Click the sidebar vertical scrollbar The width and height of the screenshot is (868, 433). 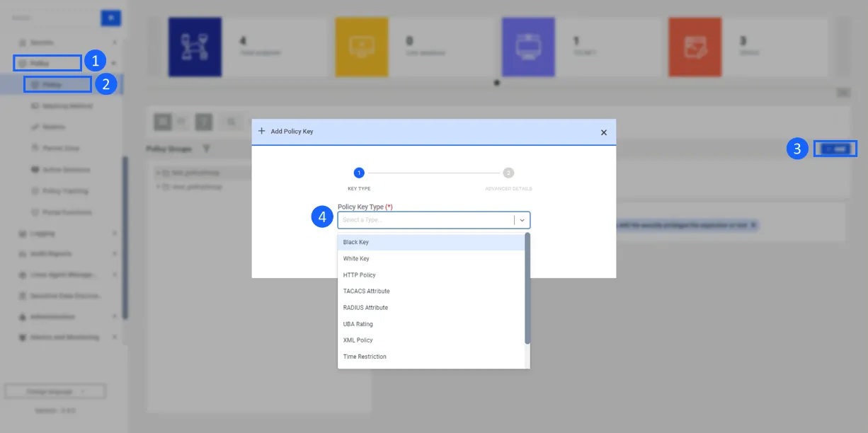pos(125,237)
